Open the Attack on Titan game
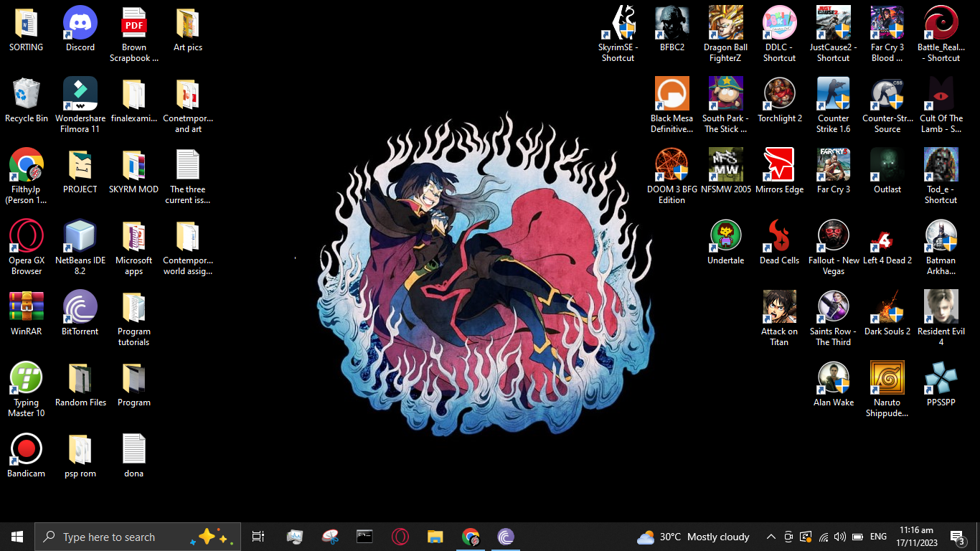The image size is (980, 551). (780, 318)
